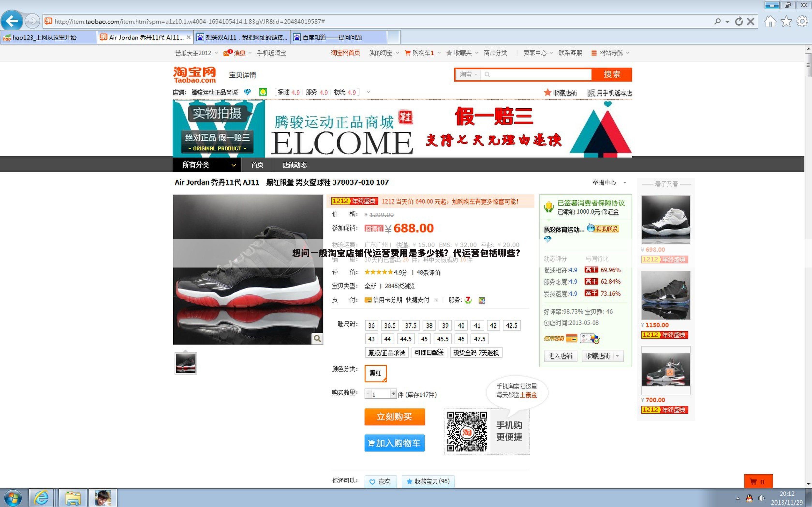Viewport: 812px width, 507px height.
Task: Click the floating cart icon at bottom right
Action: 758,482
